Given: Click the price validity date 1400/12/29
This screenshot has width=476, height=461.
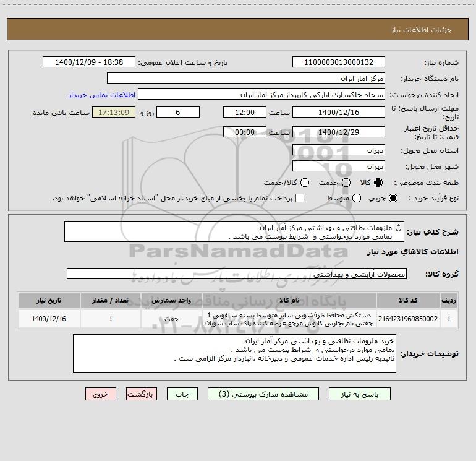Looking at the screenshot, I should click(339, 132).
